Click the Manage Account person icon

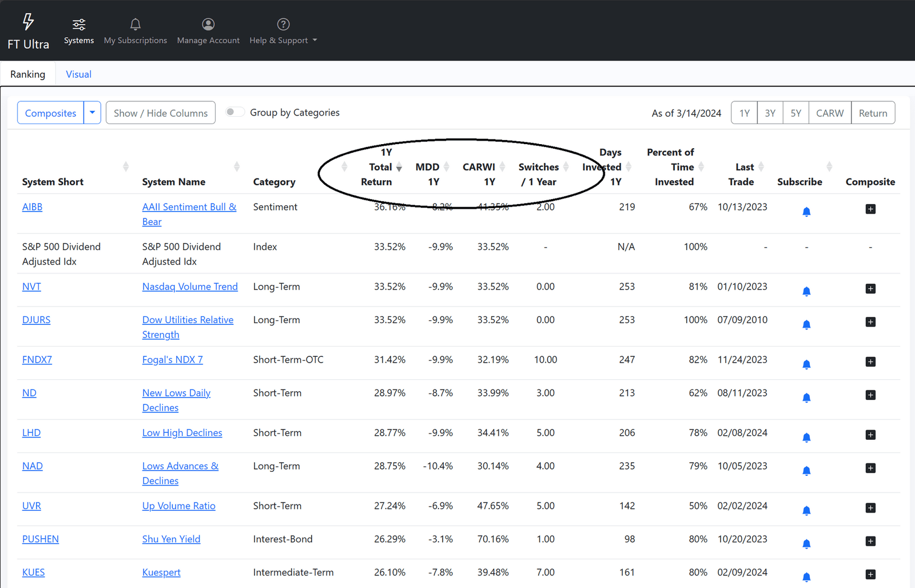pyautogui.click(x=208, y=24)
